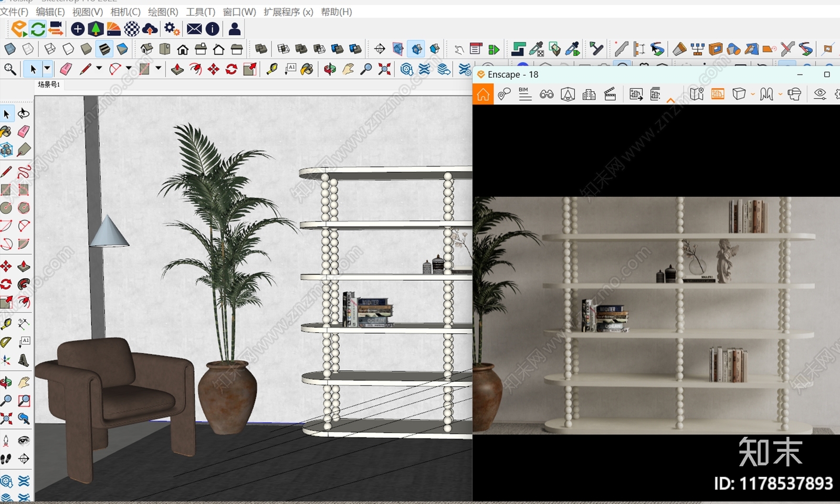
Task: Toggle Enscape Mini-Map icon
Action: pyautogui.click(x=697, y=94)
